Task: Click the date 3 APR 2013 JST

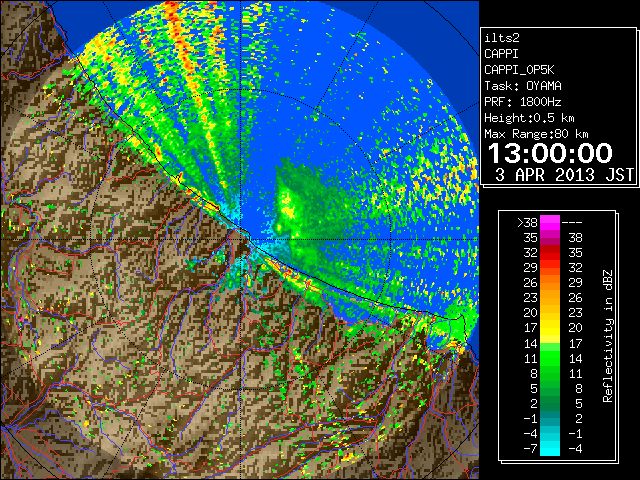Action: [564, 175]
